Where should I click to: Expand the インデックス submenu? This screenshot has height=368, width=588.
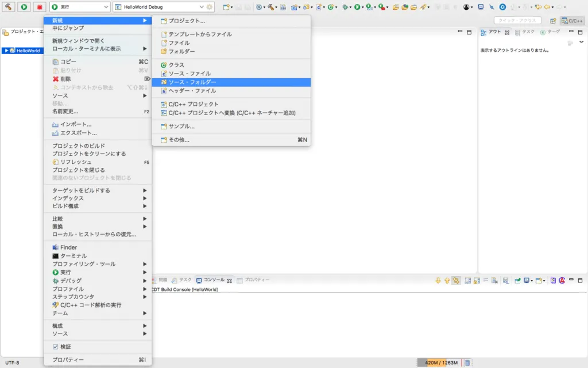98,198
